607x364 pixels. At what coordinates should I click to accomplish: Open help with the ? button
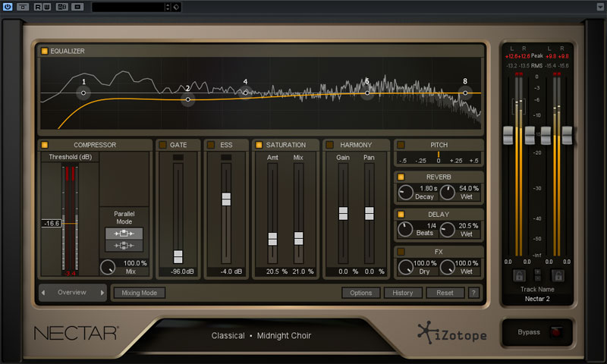point(473,293)
